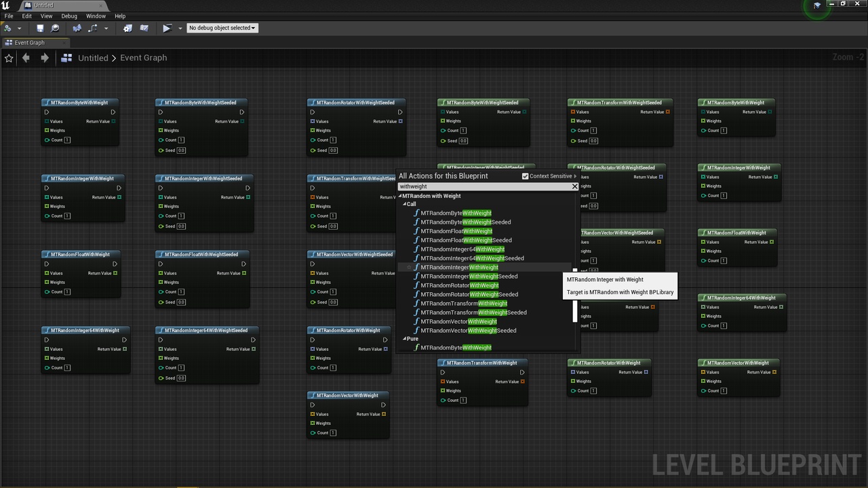This screenshot has height=488, width=868.
Task: Open the Debug menu
Action: point(69,16)
